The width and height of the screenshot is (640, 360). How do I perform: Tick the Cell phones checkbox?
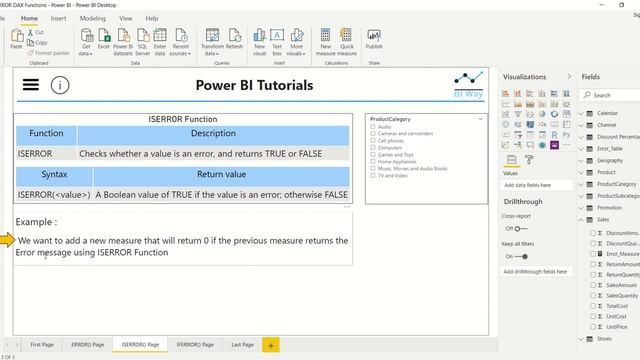(x=373, y=140)
